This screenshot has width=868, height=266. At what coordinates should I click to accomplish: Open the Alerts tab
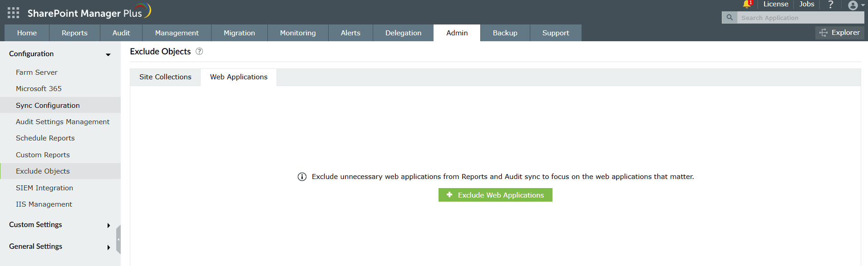[x=350, y=33]
